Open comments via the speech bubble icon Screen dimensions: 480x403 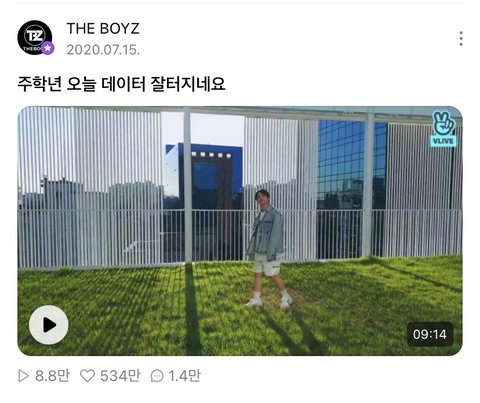click(157, 376)
